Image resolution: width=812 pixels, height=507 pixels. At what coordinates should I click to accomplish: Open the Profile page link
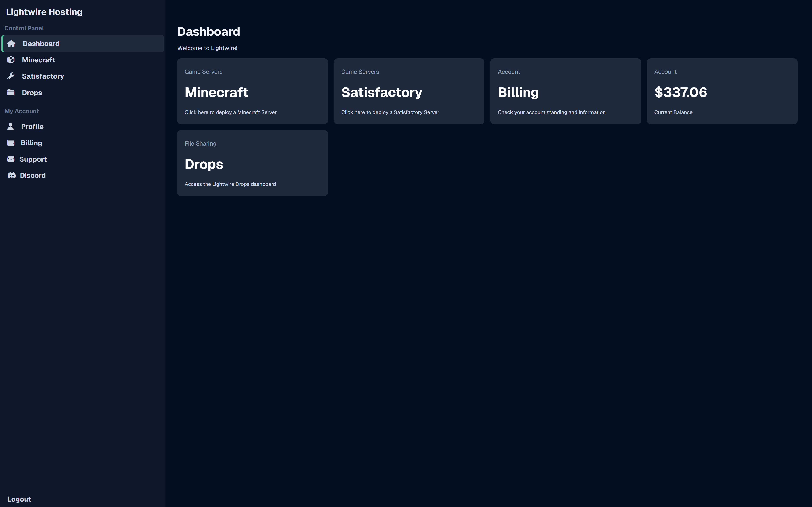(32, 127)
